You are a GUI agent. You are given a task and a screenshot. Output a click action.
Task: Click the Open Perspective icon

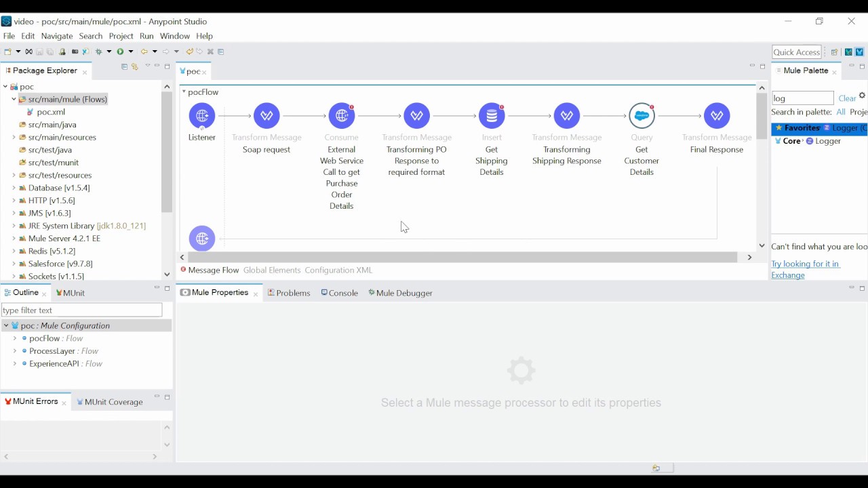[x=835, y=52]
